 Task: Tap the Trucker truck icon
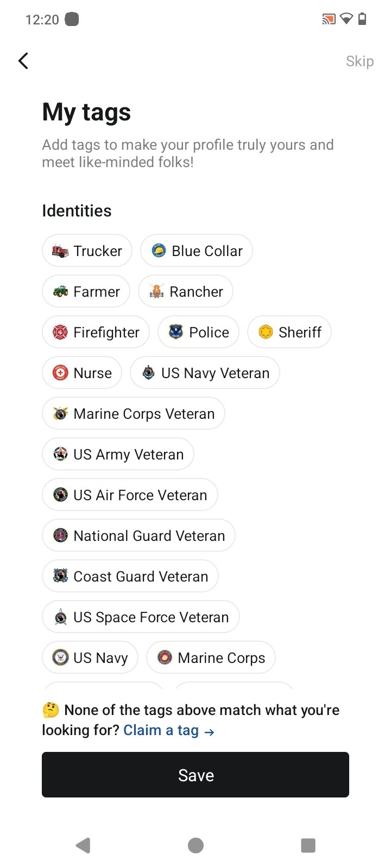[60, 251]
